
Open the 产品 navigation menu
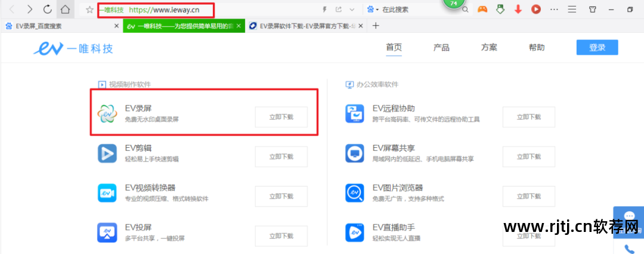click(x=441, y=48)
